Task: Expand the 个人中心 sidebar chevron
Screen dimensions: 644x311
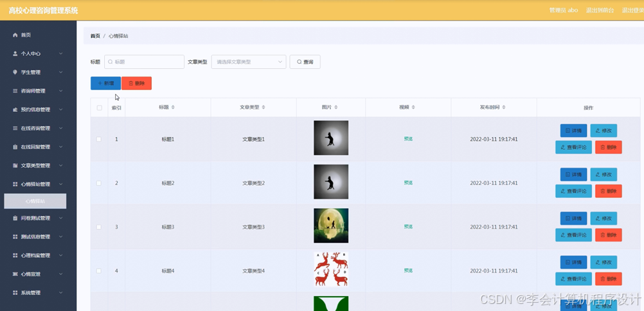Action: [x=61, y=53]
